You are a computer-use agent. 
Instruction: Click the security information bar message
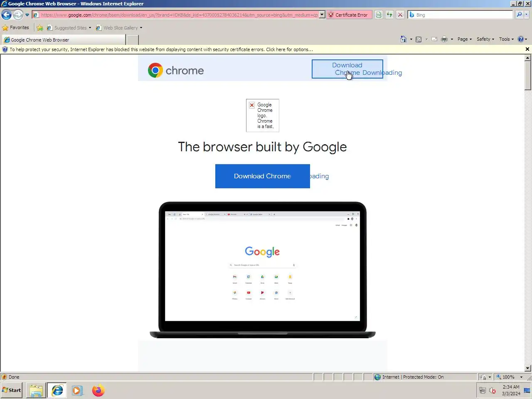161,49
